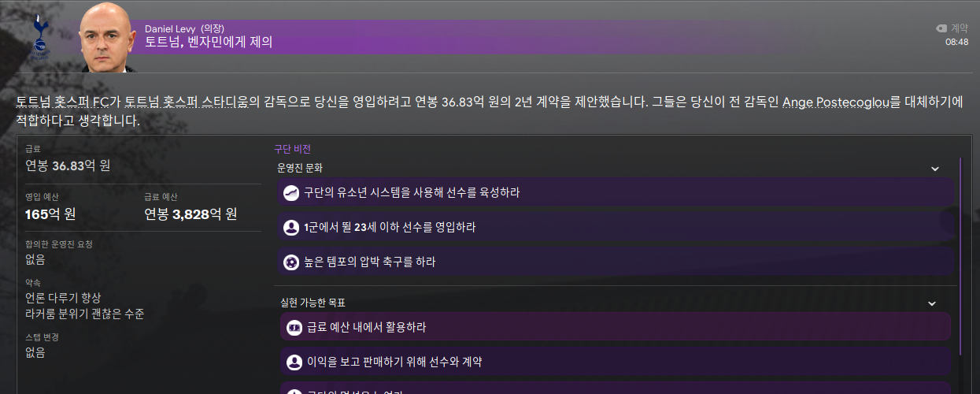The width and height of the screenshot is (980, 394).
Task: Click the high tempo pressing ball icon
Action: [291, 262]
